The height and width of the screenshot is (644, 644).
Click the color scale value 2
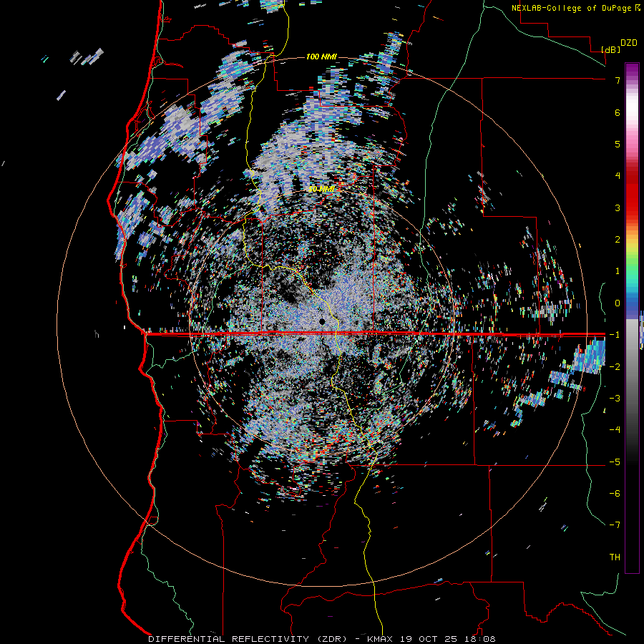coord(618,240)
